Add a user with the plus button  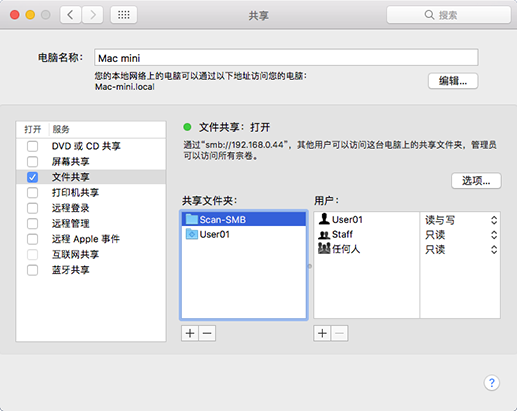tap(322, 333)
